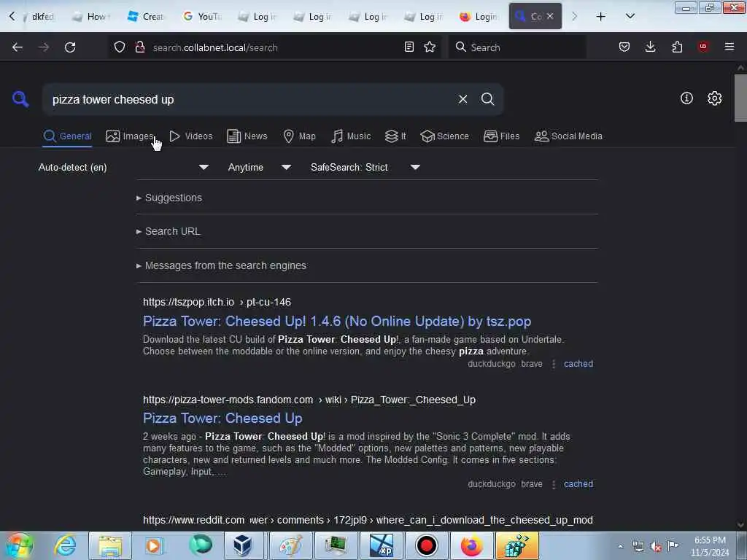
Task: Bookmark this page with the star
Action: (430, 47)
